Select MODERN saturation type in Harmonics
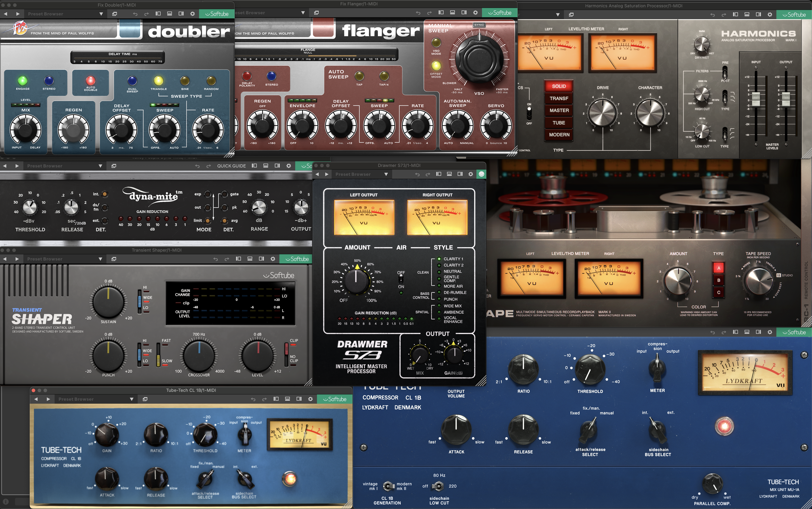Image resolution: width=812 pixels, height=509 pixels. (559, 135)
